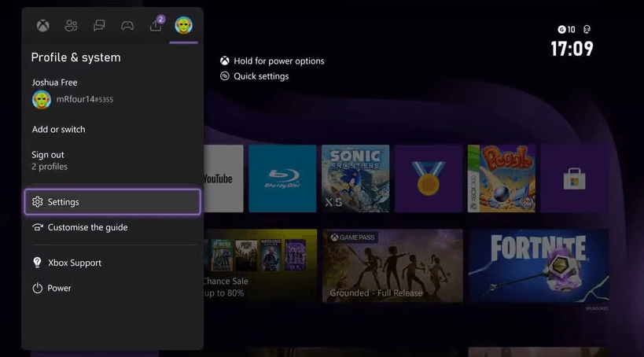The height and width of the screenshot is (357, 644).
Task: Open the Microsoft Store bag tile
Action: 574,178
